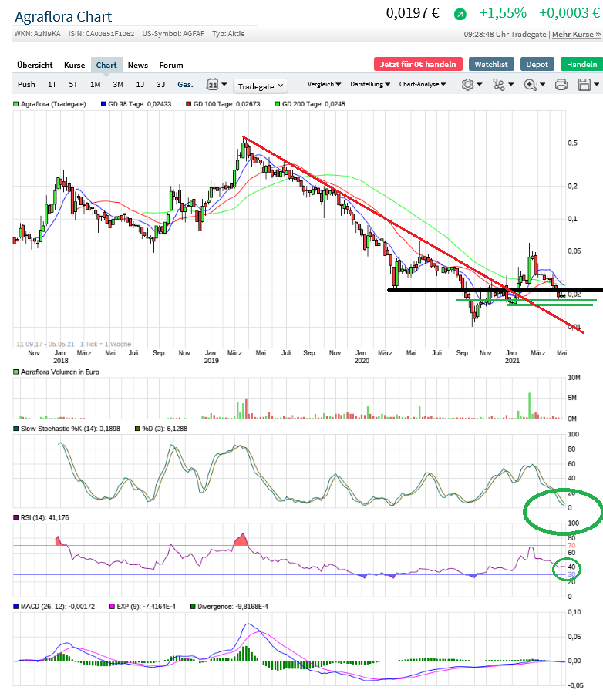Switch to the Forum tab

coord(171,65)
